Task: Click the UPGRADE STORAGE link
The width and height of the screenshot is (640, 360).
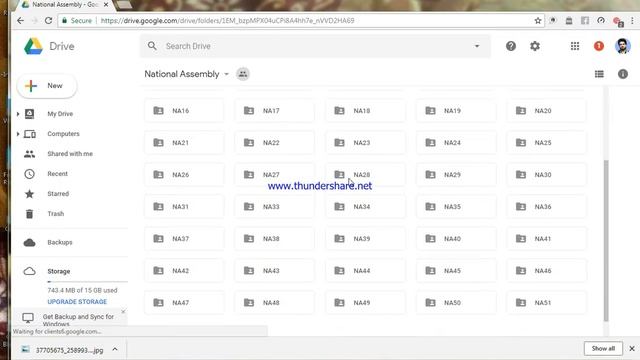Action: click(77, 302)
